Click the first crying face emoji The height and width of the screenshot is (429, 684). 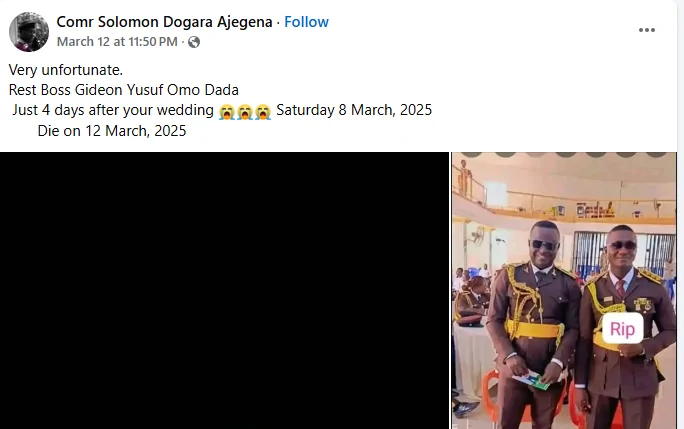pos(227,112)
